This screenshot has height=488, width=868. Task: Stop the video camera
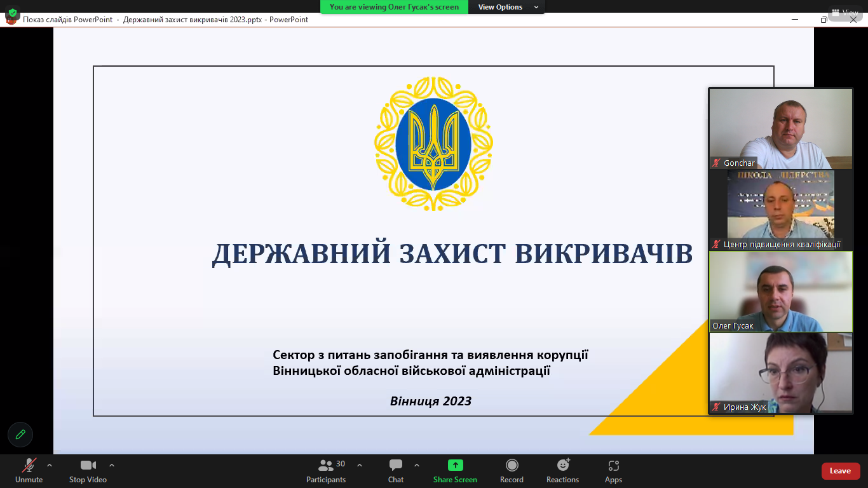[x=88, y=471]
